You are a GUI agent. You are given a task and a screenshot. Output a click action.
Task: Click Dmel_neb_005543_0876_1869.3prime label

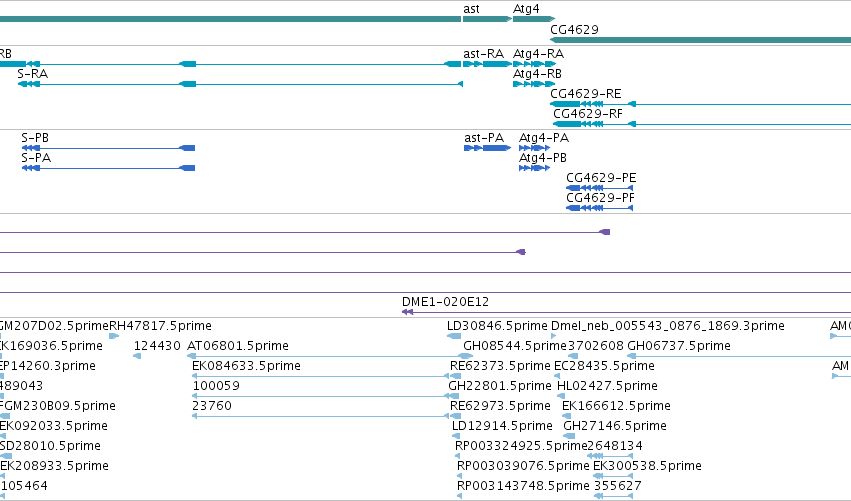coord(668,326)
